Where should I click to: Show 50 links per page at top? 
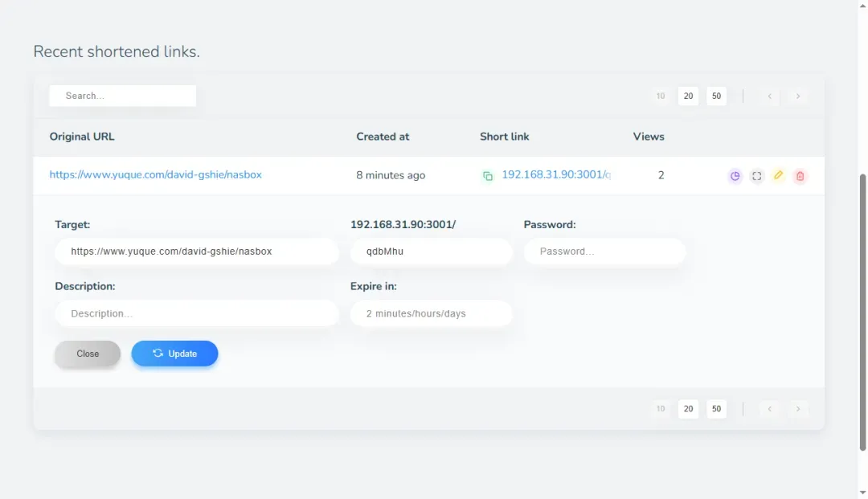tap(716, 96)
